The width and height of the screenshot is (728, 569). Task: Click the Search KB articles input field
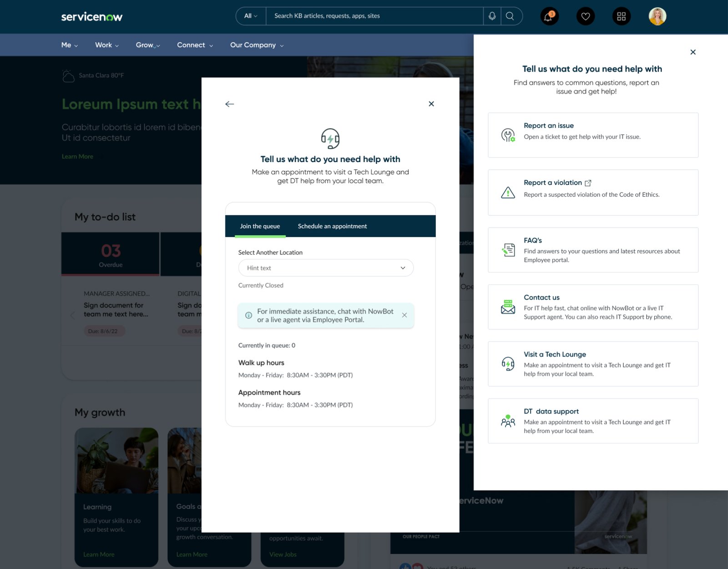(x=374, y=16)
